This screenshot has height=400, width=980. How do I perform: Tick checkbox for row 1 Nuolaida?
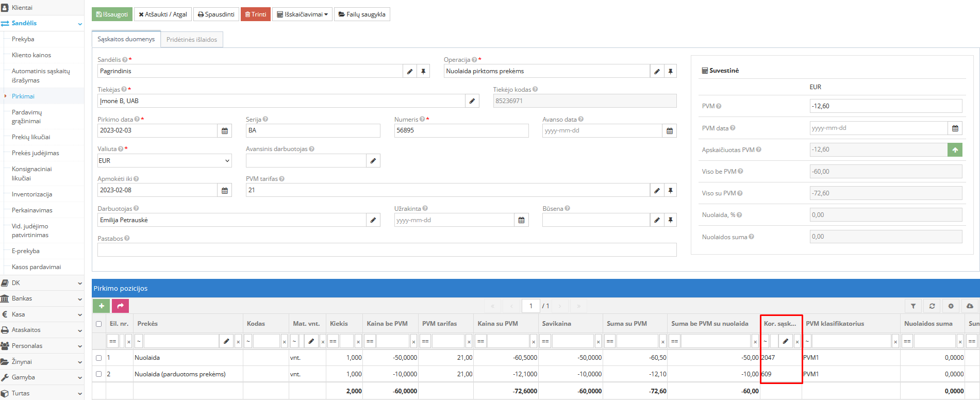[99, 358]
